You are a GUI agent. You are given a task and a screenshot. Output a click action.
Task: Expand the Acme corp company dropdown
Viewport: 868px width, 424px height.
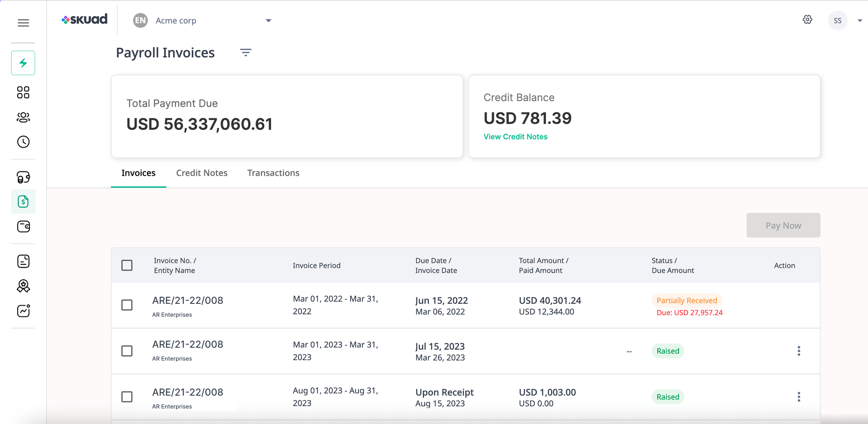tap(268, 21)
